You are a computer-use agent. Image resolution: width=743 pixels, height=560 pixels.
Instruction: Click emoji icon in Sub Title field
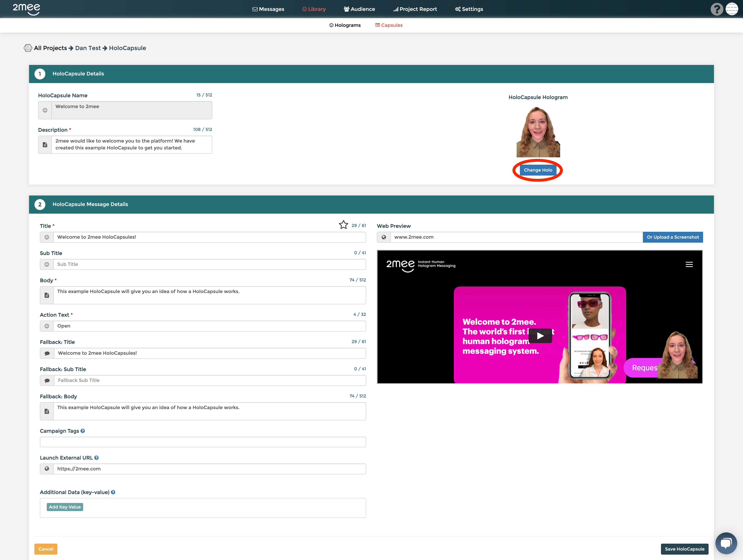(x=47, y=265)
